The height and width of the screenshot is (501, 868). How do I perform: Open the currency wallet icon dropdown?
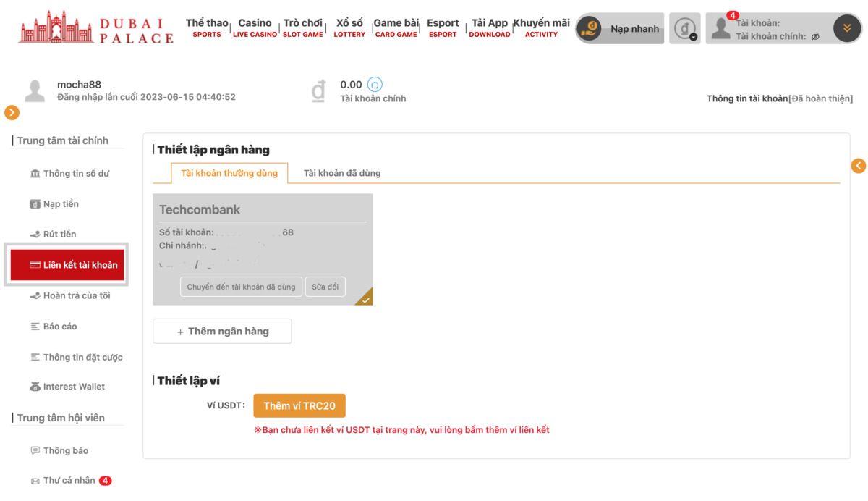coord(684,29)
